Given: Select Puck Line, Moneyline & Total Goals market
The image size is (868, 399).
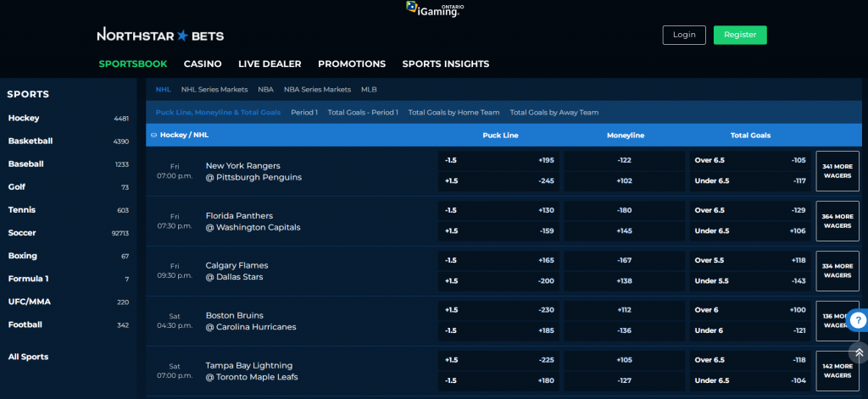Looking at the screenshot, I should [x=218, y=113].
